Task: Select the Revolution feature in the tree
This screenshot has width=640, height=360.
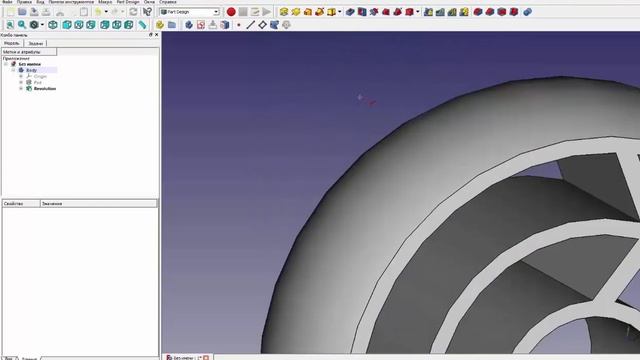Action: pos(45,89)
